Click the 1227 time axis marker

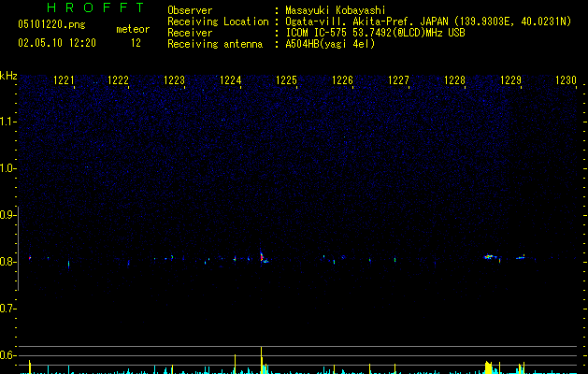pos(398,80)
